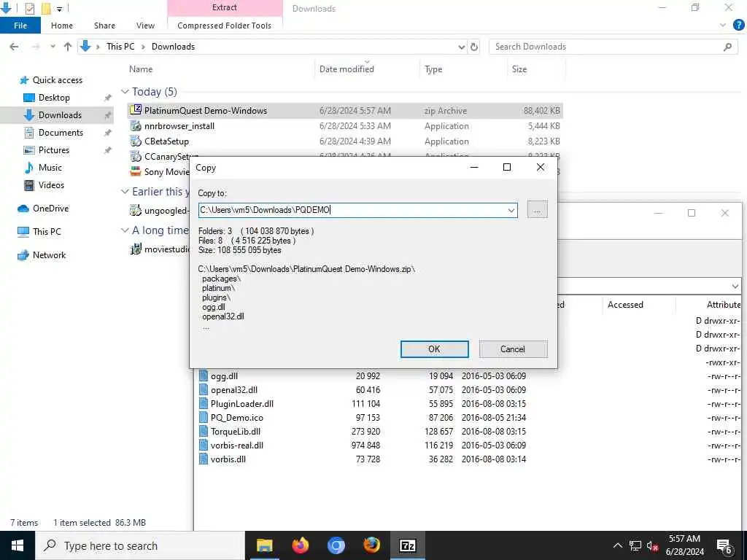Sort by Type column header
The height and width of the screenshot is (560, 747).
point(433,69)
